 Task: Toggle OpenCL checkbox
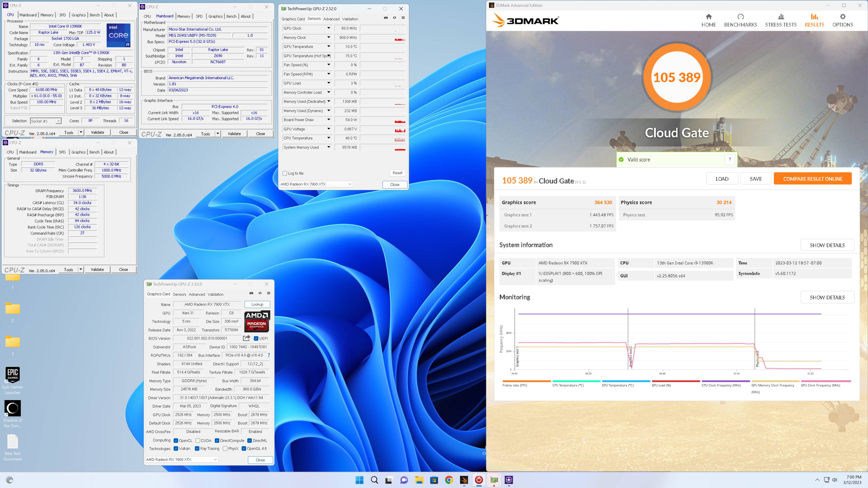tap(176, 441)
